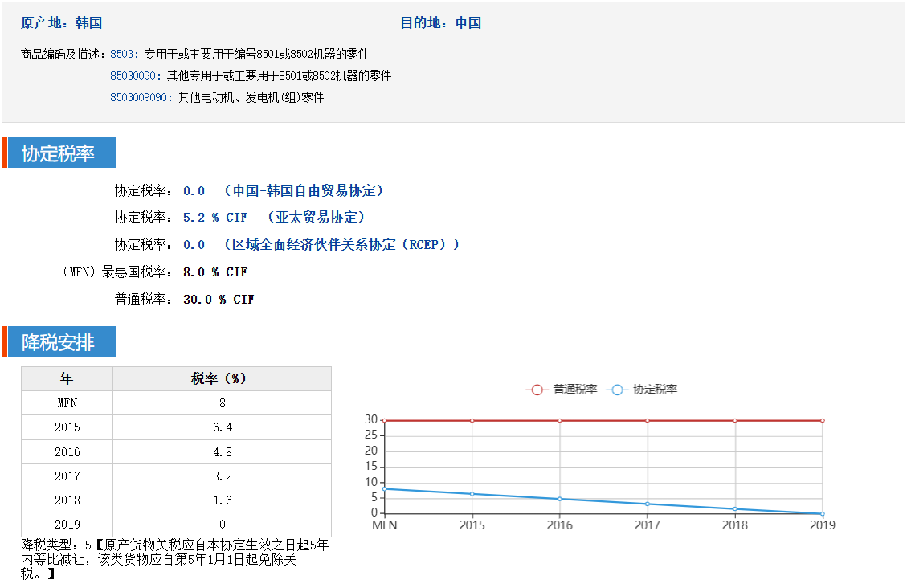Screen dimensions: 907x588
Task: Click the 目的地:中国 heading
Action: 440,23
